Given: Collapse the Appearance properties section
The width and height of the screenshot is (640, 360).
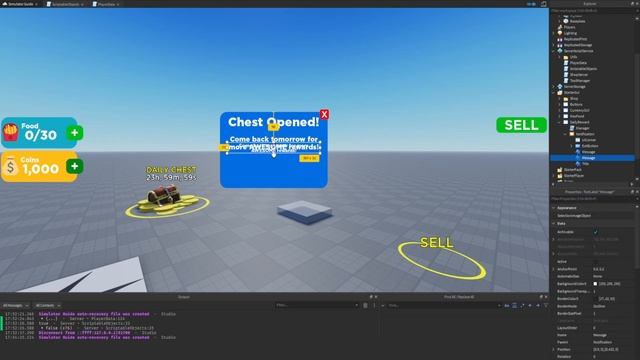Looking at the screenshot, I should [x=554, y=208].
